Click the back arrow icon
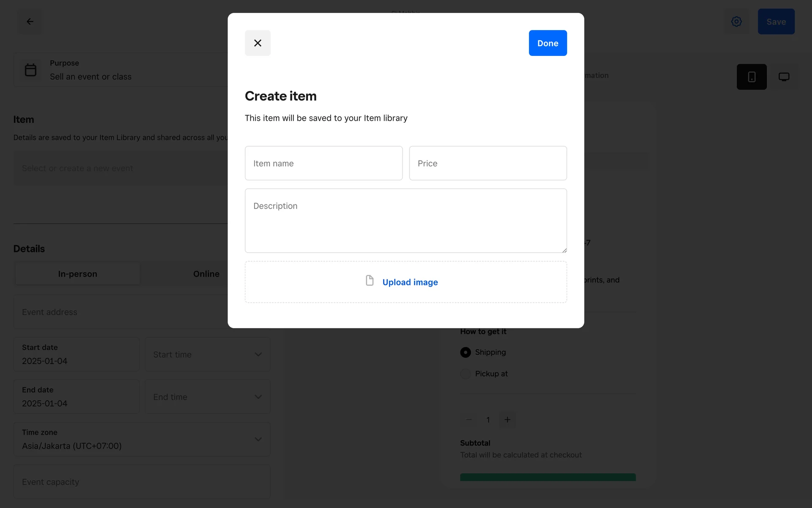This screenshot has width=812, height=508. pos(30,22)
